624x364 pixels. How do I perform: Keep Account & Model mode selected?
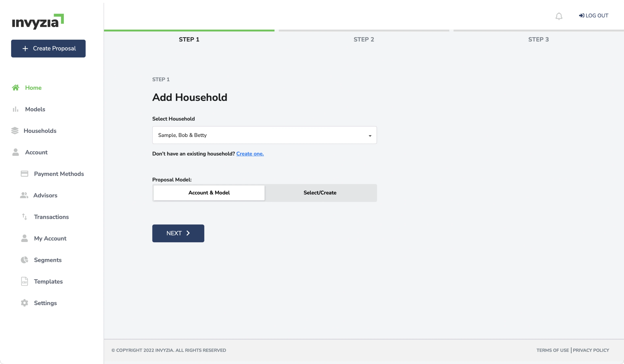point(209,193)
